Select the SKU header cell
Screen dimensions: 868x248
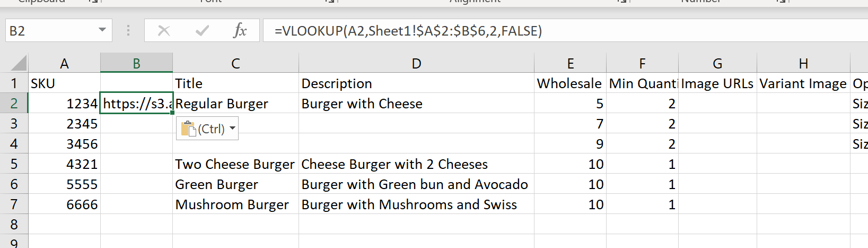[64, 83]
